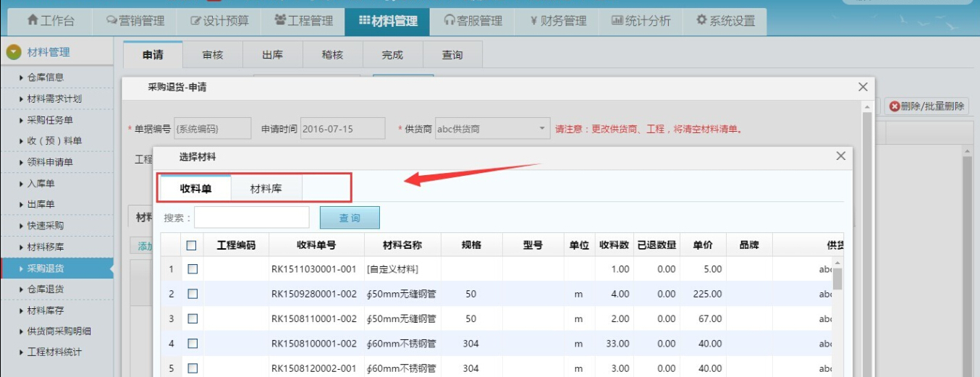Switch to the 稽核 stage tab

click(x=332, y=55)
